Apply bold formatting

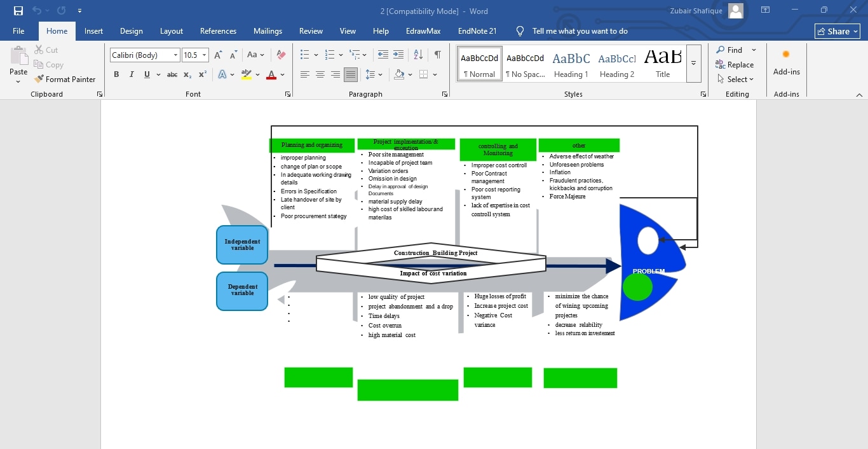(116, 74)
